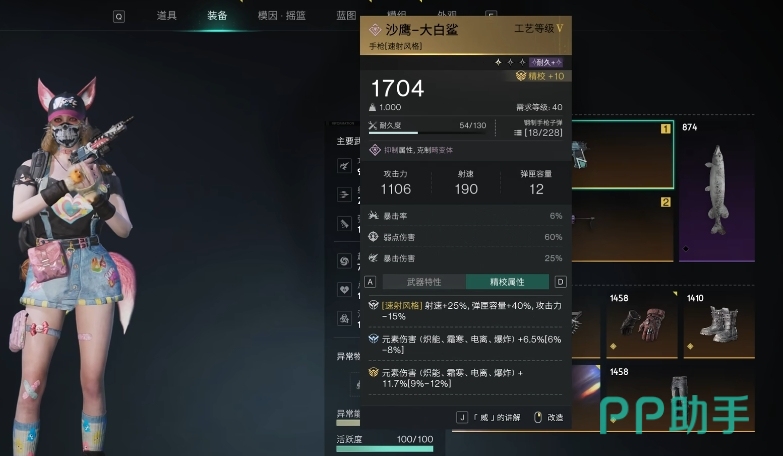Screen dimensions: 783x456
Task: Select the 精校属性 tab
Action: tap(507, 282)
